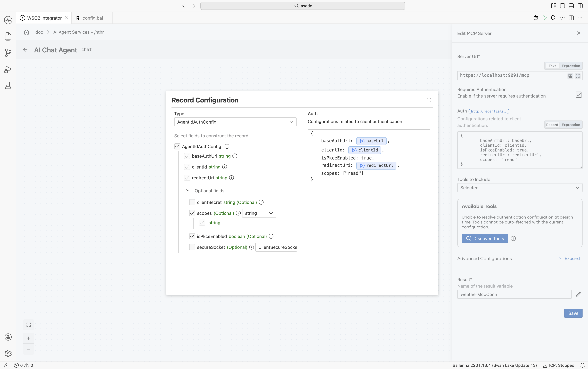Open the ClientSecureSocket type dropdown
The image size is (588, 369).
pyautogui.click(x=276, y=247)
